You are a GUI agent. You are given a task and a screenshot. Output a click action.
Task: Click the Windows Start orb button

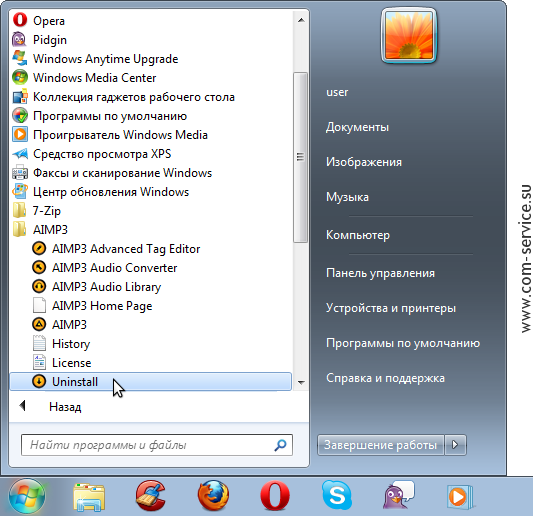(x=27, y=496)
